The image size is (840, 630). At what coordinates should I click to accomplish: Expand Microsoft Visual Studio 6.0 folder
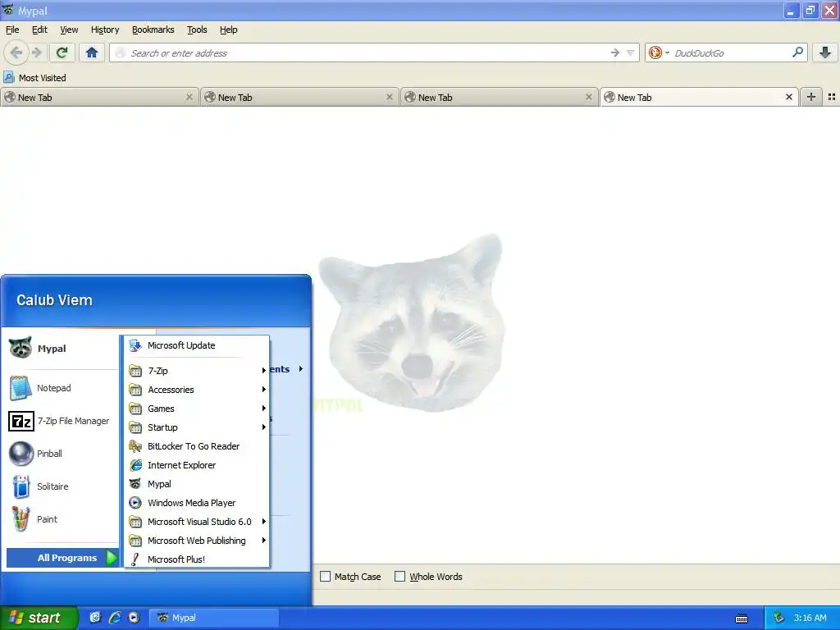pyautogui.click(x=197, y=522)
